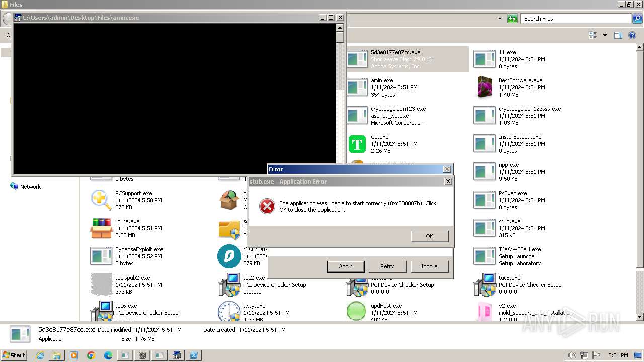Select the file named npp.exe
644x362 pixels.
pyautogui.click(x=508, y=165)
